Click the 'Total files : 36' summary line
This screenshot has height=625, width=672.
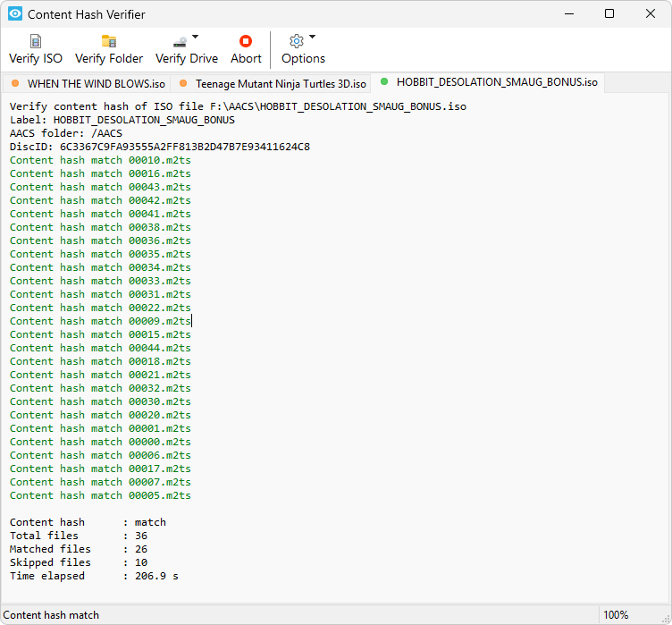pos(79,536)
